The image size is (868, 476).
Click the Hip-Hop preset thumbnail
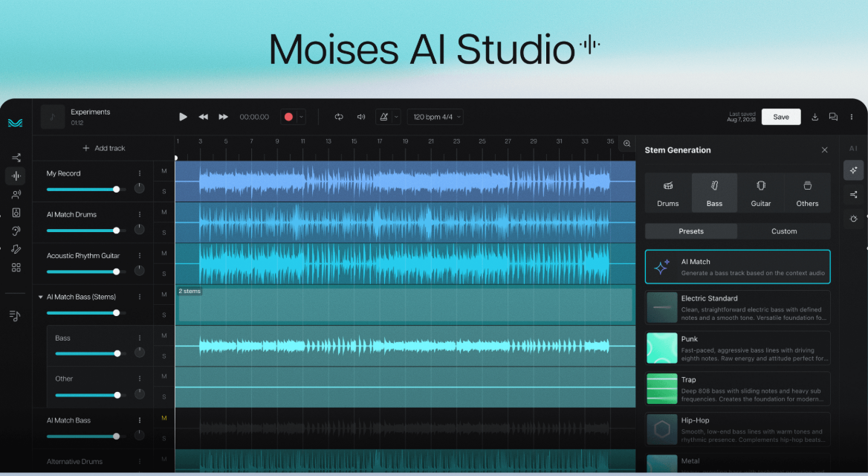tap(662, 429)
